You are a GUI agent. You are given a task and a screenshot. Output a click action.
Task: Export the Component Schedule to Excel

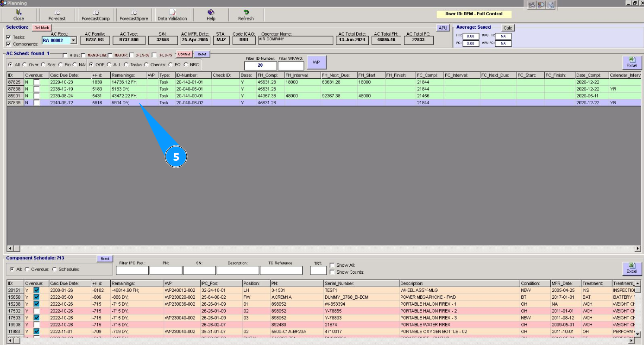coord(631,269)
